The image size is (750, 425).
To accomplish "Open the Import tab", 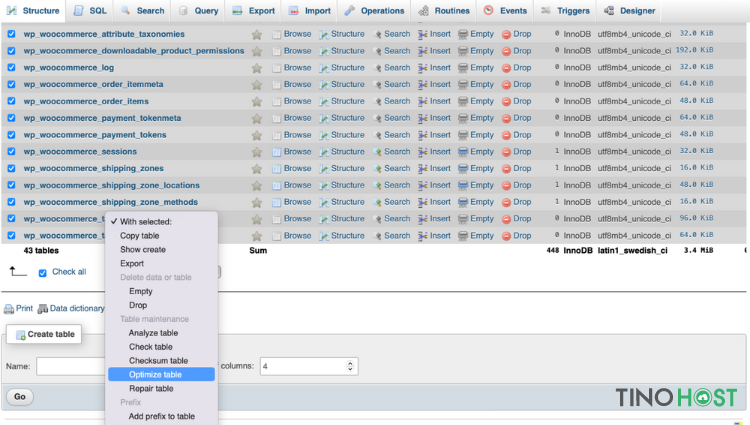I will [x=310, y=11].
